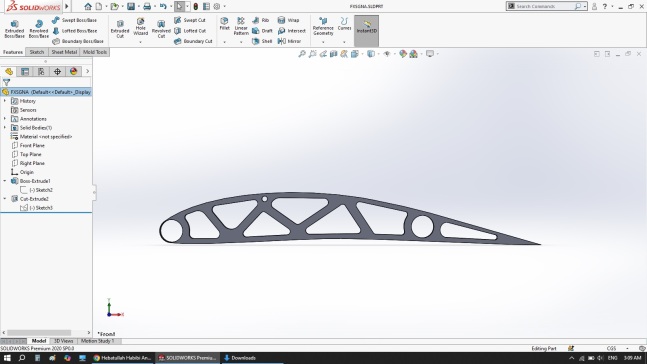
Task: Open the Motion Study 1 tab
Action: pyautogui.click(x=97, y=341)
